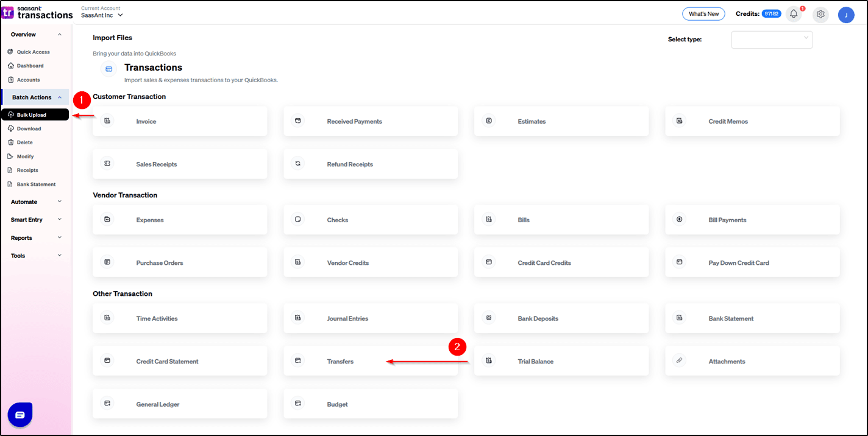Click the Transactions section icon
The width and height of the screenshot is (868, 436).
tap(108, 69)
